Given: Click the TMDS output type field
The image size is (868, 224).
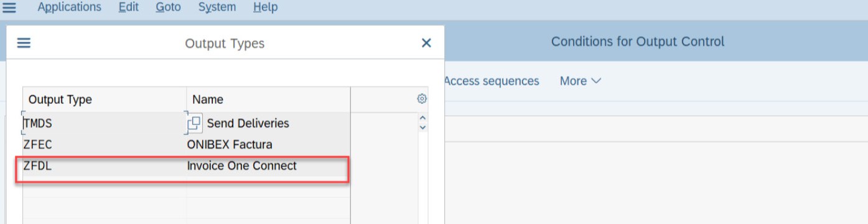Looking at the screenshot, I should 105,123.
